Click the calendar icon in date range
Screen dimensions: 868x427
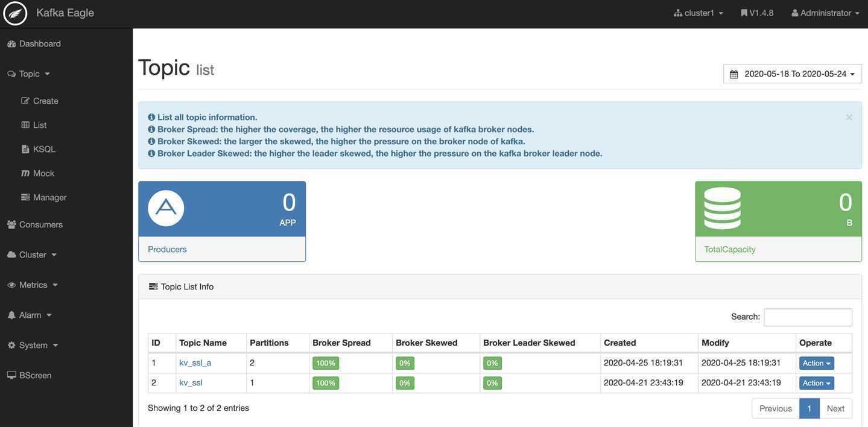(734, 74)
